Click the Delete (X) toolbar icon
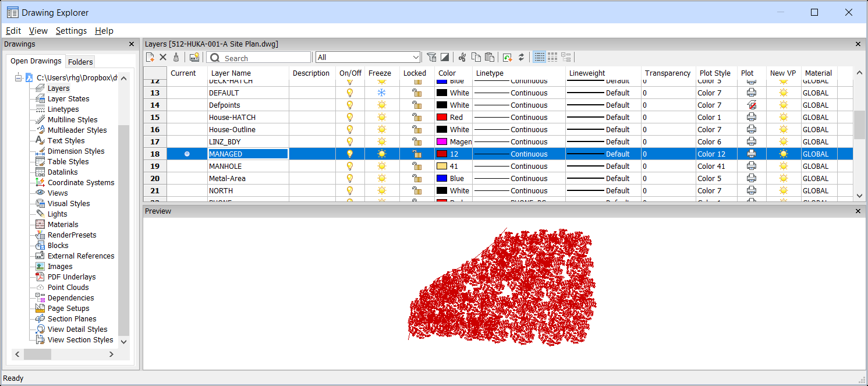The width and height of the screenshot is (868, 386). tap(163, 57)
